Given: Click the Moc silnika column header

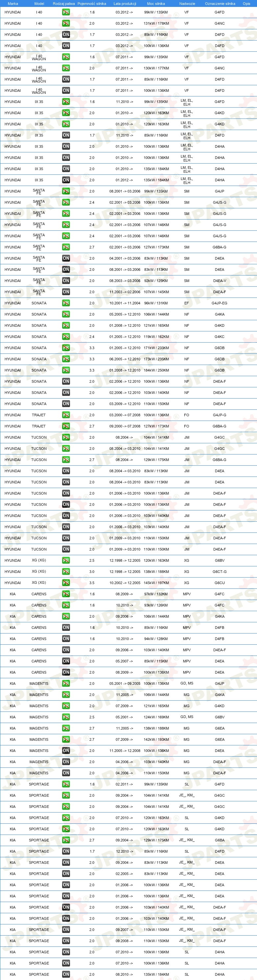Looking at the screenshot, I should tap(156, 3).
